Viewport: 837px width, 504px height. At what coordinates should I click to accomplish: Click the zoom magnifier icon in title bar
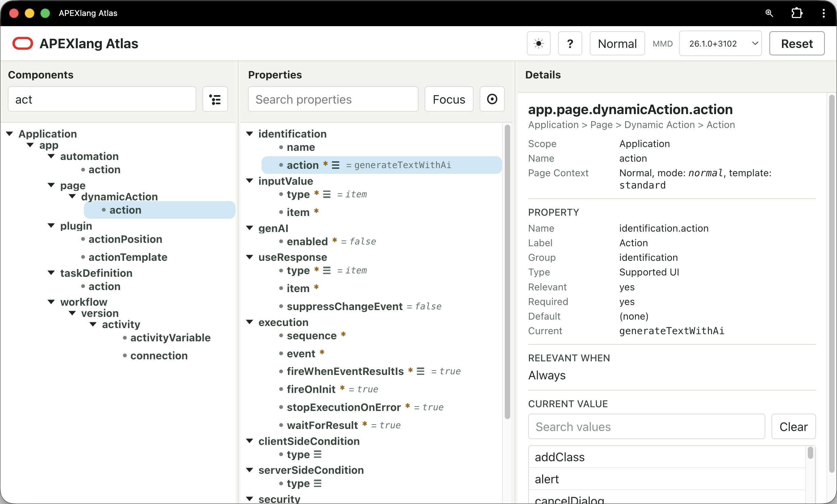point(769,13)
